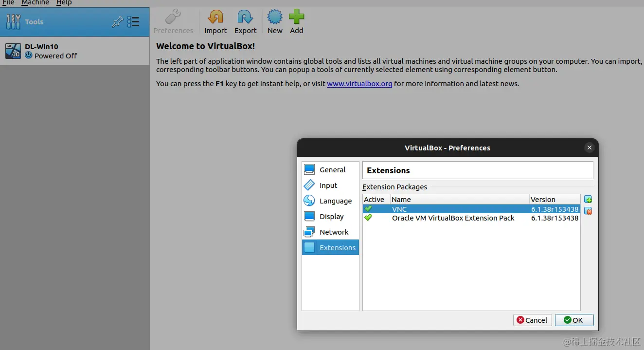This screenshot has height=350, width=644.
Task: Click the General monitor icon in Preferences
Action: pyautogui.click(x=309, y=169)
